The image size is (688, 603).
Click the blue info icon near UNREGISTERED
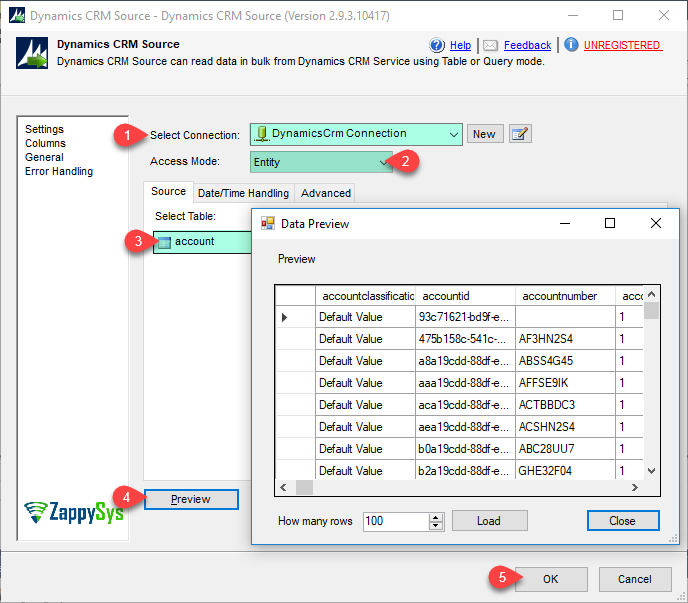(x=571, y=44)
